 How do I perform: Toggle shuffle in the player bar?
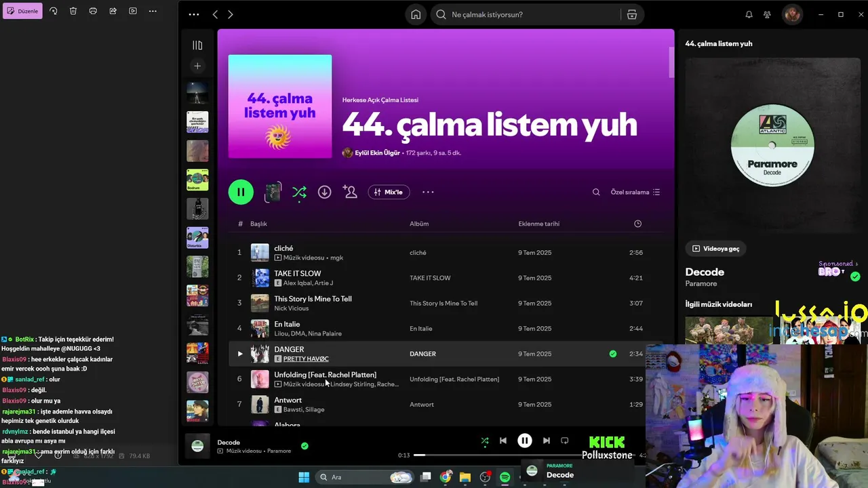[x=485, y=441]
